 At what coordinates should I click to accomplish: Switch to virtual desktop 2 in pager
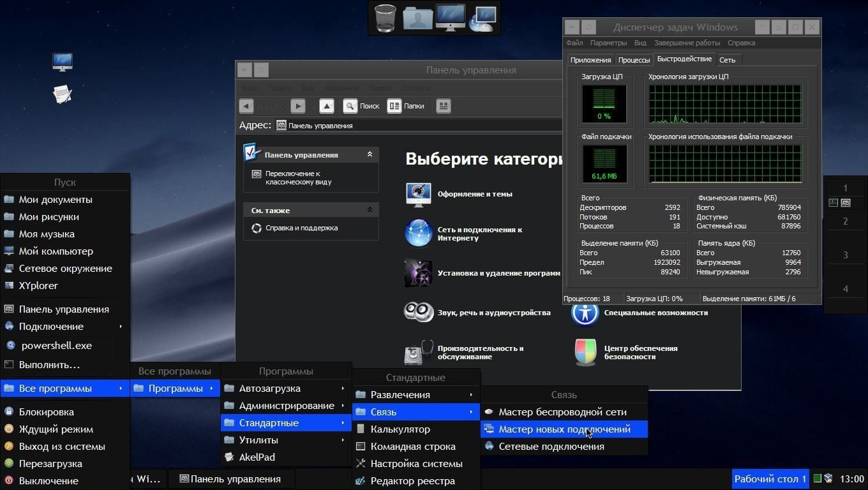tap(845, 221)
